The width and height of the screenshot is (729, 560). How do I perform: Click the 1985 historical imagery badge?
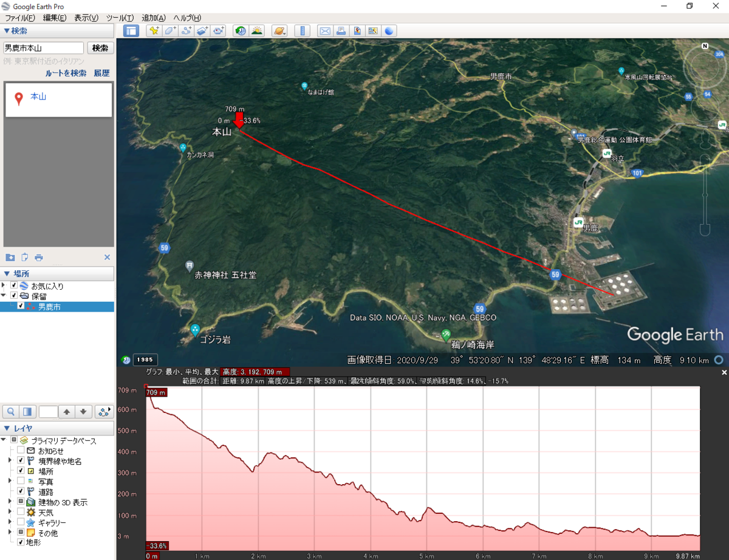pos(145,359)
